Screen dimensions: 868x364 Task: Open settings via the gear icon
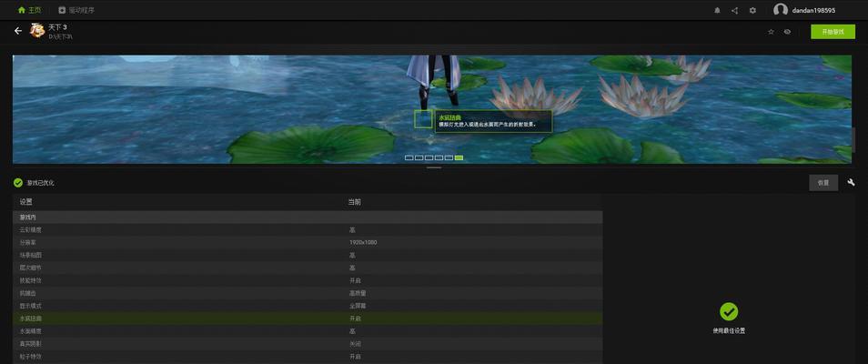pyautogui.click(x=752, y=11)
